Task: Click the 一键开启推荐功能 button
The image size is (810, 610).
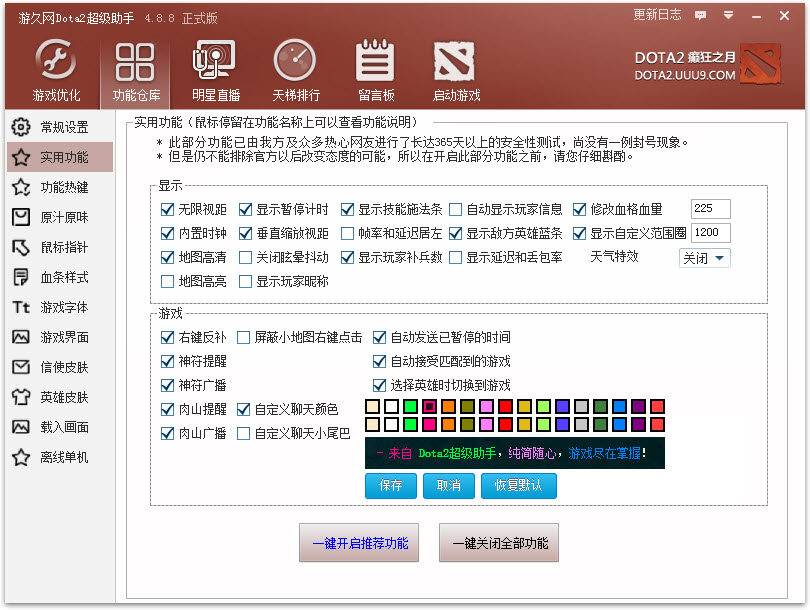Action: (359, 544)
